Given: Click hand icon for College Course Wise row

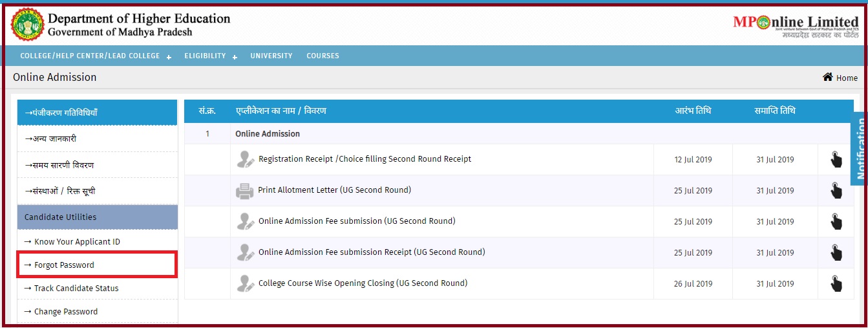Looking at the screenshot, I should click(x=836, y=283).
